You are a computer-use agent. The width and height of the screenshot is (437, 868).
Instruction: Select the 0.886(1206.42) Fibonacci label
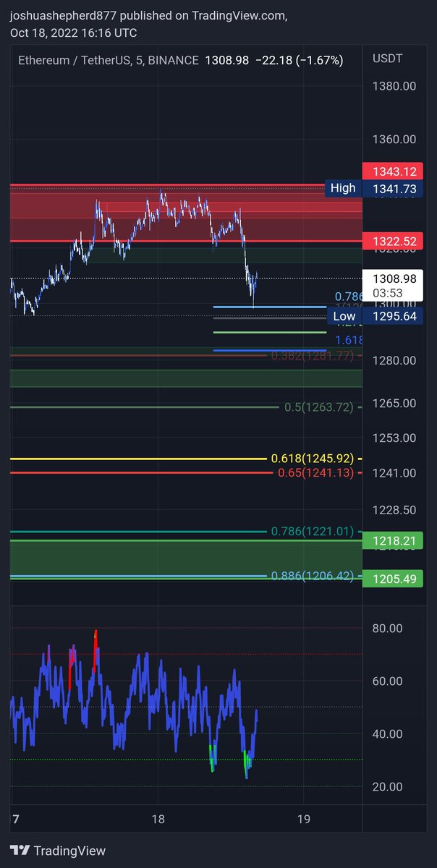click(313, 576)
